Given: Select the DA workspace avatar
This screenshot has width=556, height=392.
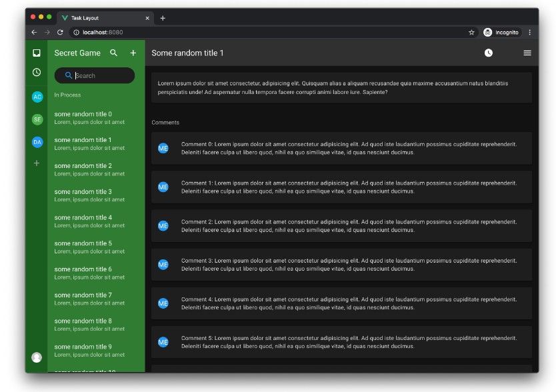Looking at the screenshot, I should tap(37, 142).
